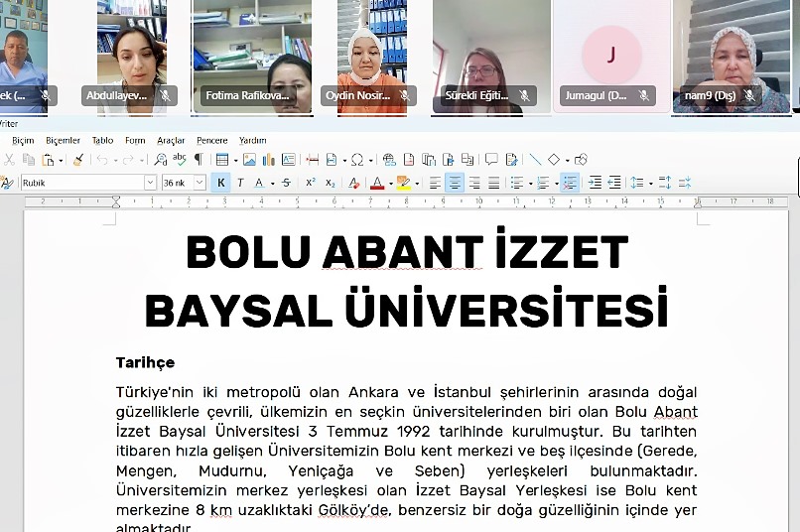Image resolution: width=800 pixels, height=532 pixels.
Task: Insert an image from toolbar
Action: tap(249, 160)
